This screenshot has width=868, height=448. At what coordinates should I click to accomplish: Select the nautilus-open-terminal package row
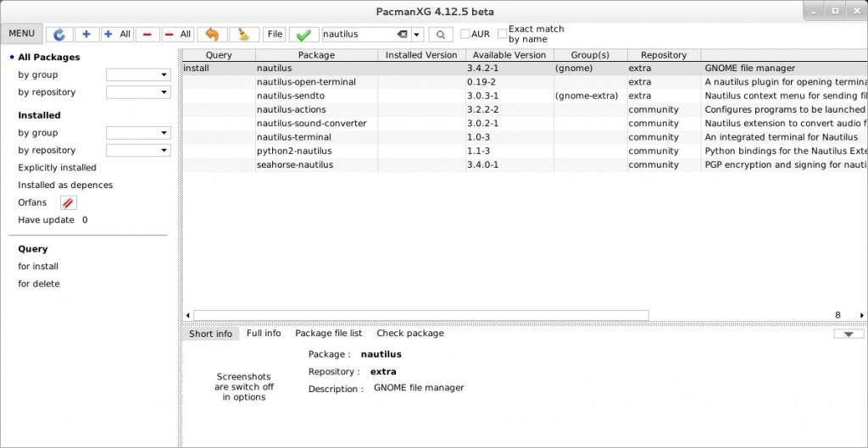[x=525, y=82]
